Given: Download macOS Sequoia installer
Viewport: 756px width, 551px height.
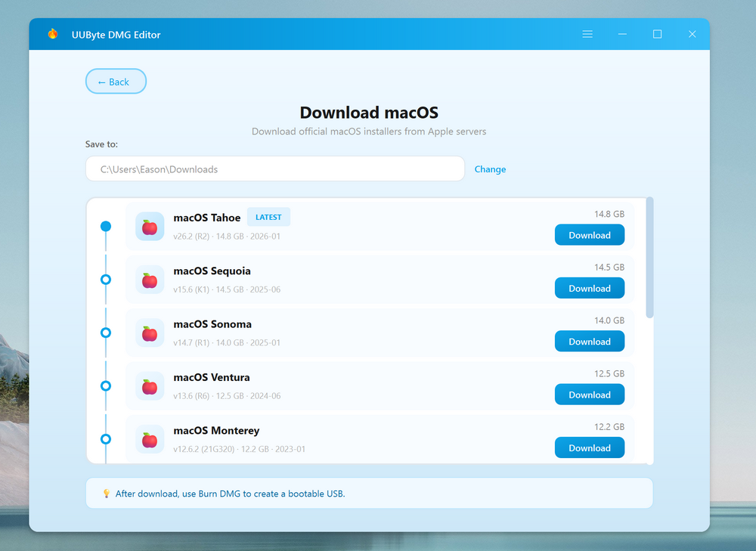Looking at the screenshot, I should pyautogui.click(x=589, y=288).
